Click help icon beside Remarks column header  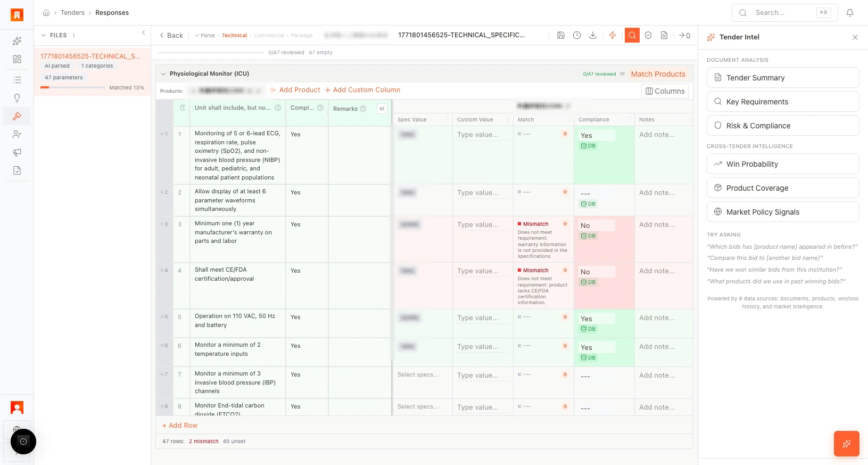(x=363, y=109)
